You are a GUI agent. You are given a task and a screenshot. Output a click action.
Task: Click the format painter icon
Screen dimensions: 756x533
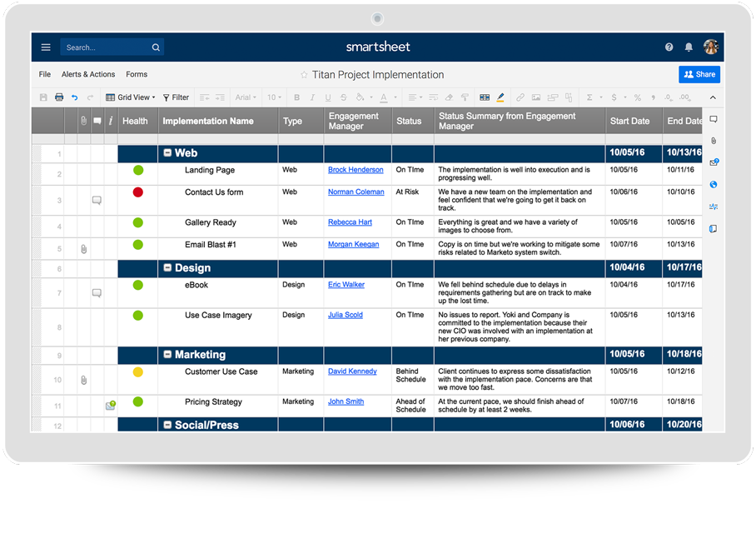pos(465,97)
